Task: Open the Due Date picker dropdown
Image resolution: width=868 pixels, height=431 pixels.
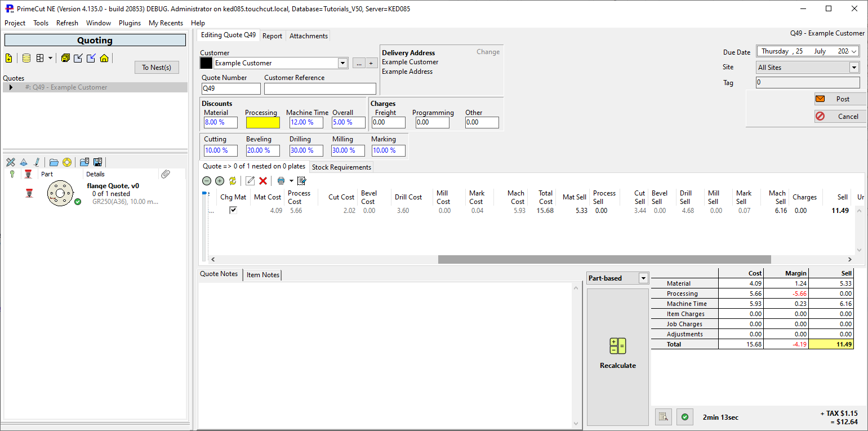Action: click(854, 51)
